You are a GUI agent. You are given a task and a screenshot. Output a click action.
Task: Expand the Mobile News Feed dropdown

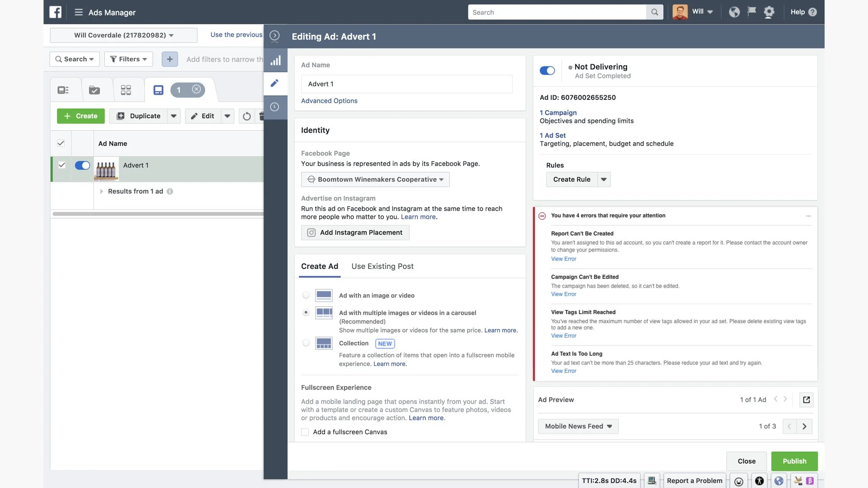578,426
